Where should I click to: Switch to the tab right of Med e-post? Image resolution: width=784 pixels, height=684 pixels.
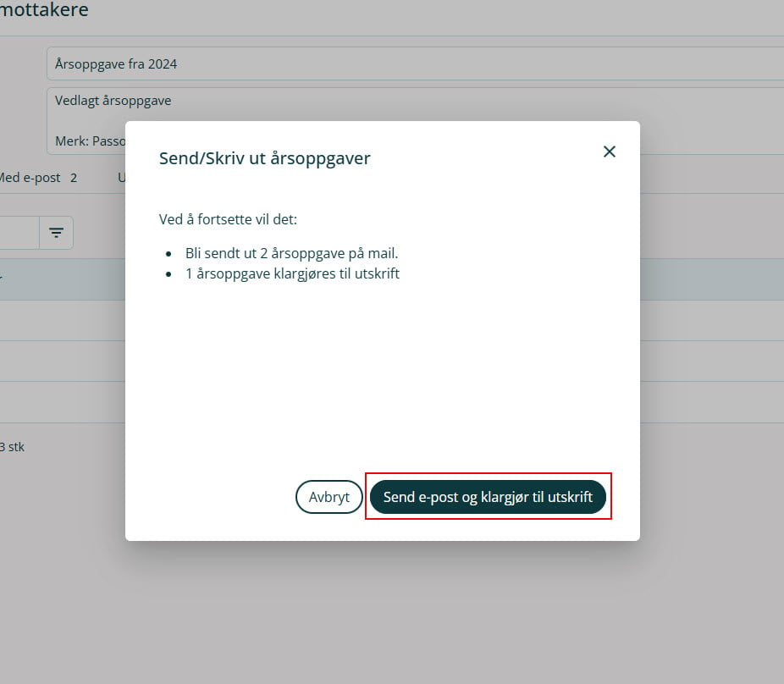pyautogui.click(x=121, y=178)
